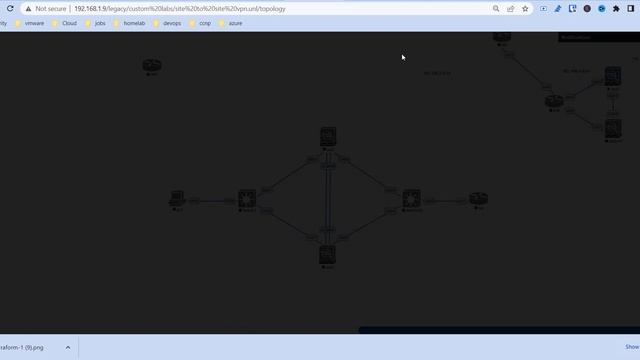
Task: Select the isolated router node in the upper left of the topology
Action: [x=152, y=65]
